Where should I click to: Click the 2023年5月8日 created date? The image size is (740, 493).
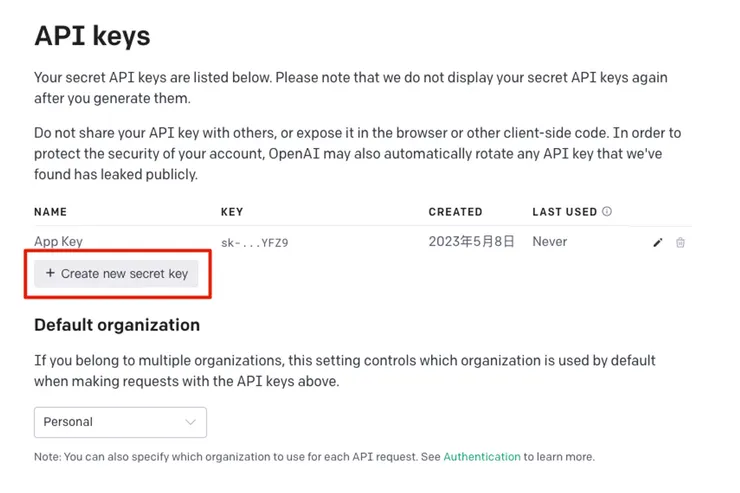(471, 242)
